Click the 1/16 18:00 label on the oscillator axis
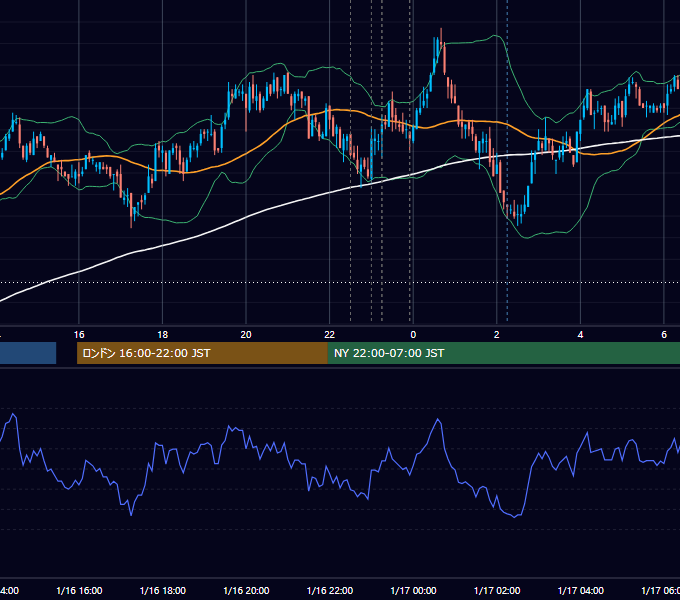 click(x=163, y=590)
